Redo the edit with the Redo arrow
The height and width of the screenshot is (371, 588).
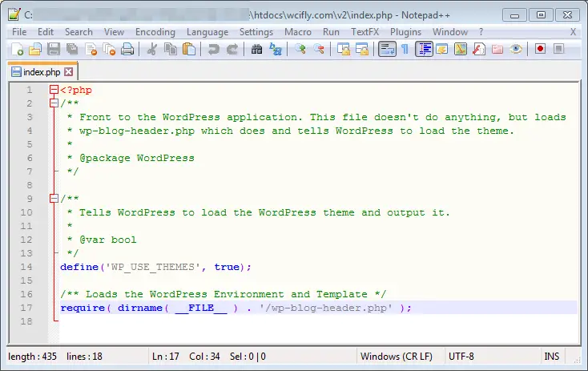pyautogui.click(x=232, y=49)
